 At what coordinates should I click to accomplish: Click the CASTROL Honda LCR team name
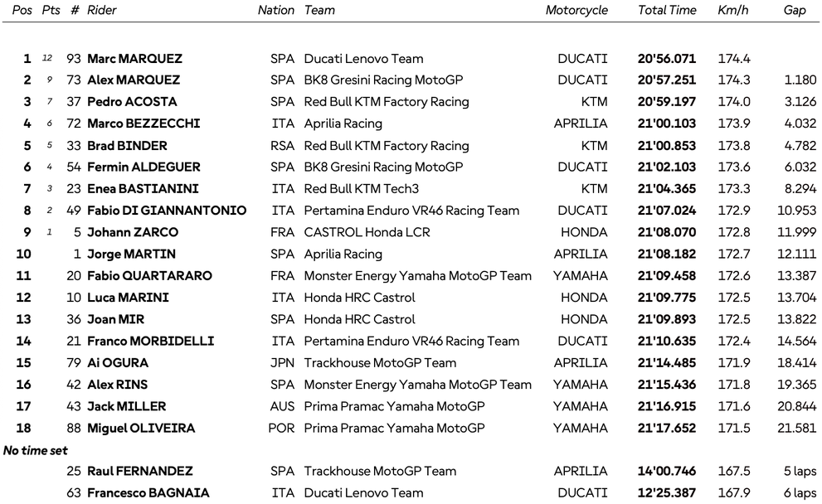367,232
